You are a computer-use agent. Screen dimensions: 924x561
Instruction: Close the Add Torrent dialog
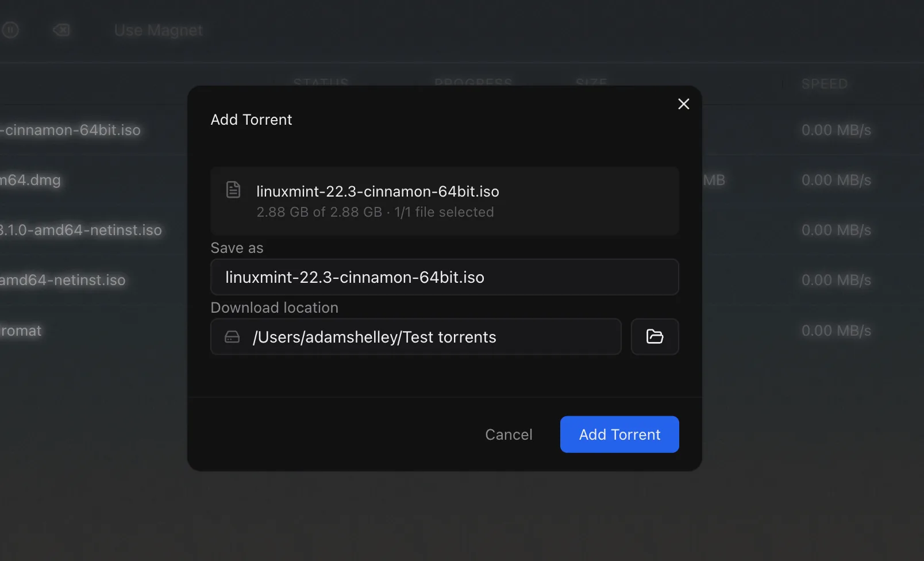pyautogui.click(x=683, y=104)
